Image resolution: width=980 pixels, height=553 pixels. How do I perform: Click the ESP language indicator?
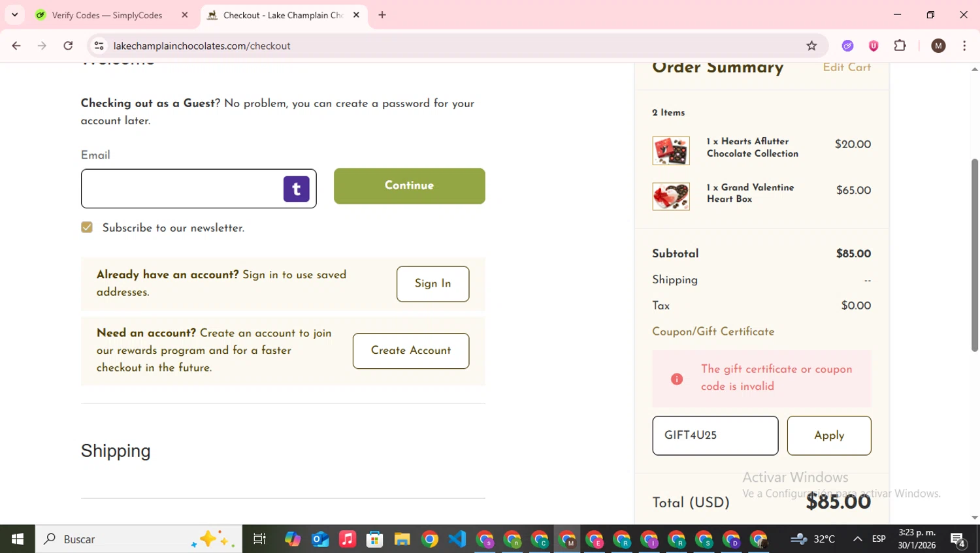[879, 539]
